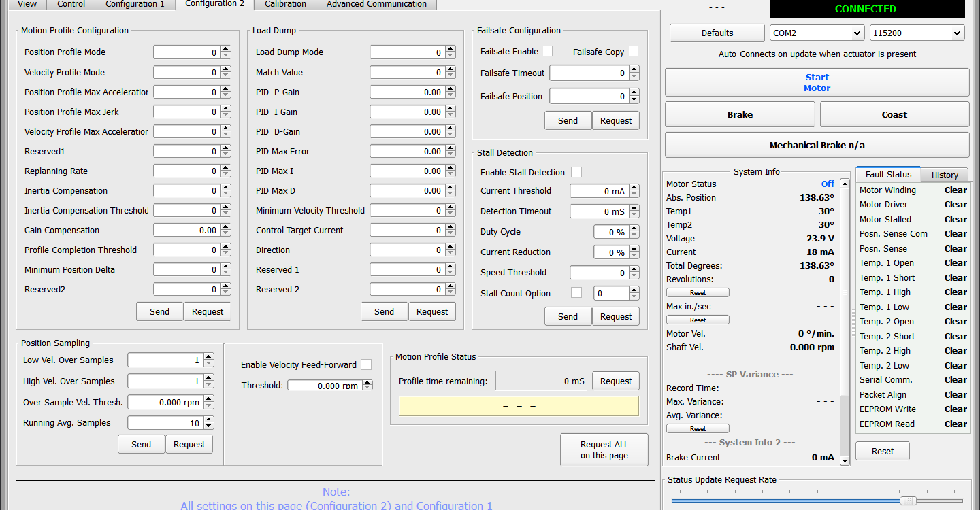
Task: Click the System Info scrollbar thumb
Action: pos(845,292)
